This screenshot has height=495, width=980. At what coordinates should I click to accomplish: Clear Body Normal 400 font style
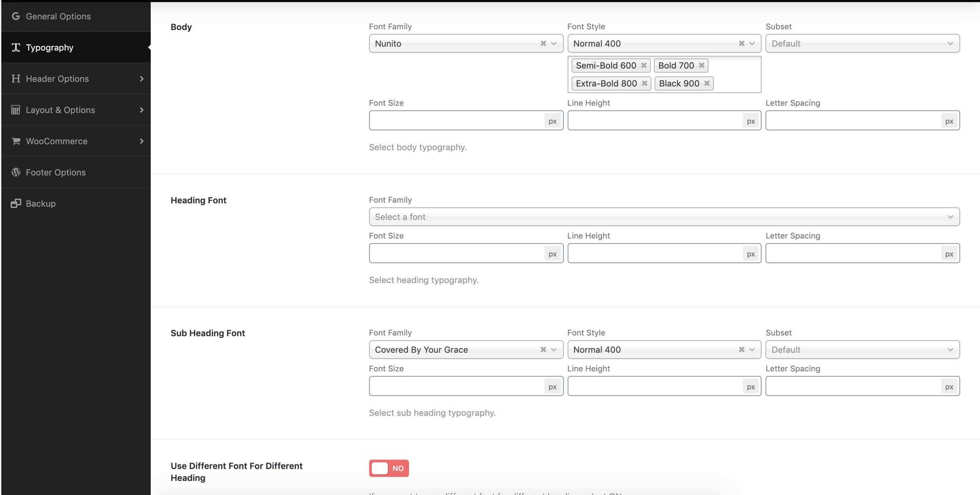click(x=742, y=43)
